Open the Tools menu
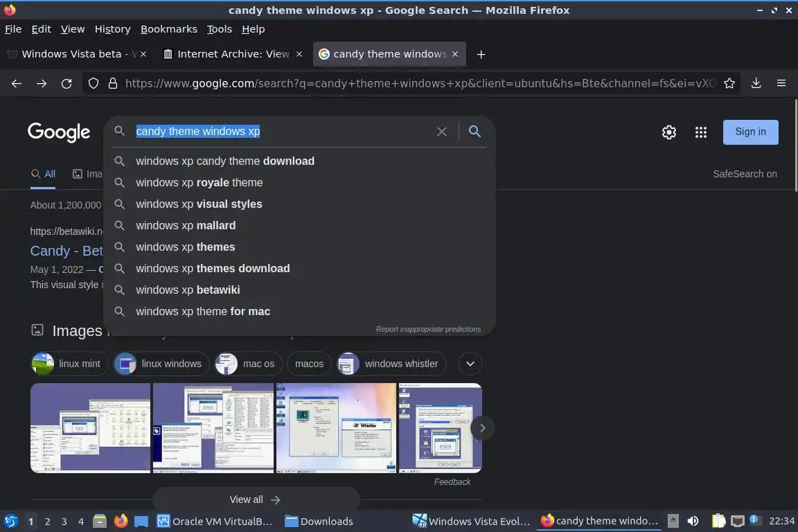The image size is (798, 532). coord(220,29)
